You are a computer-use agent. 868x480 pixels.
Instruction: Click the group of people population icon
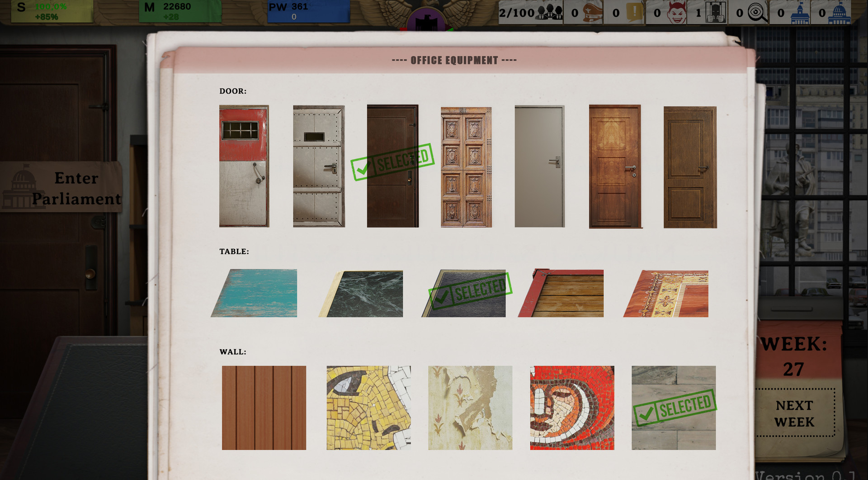pyautogui.click(x=549, y=13)
